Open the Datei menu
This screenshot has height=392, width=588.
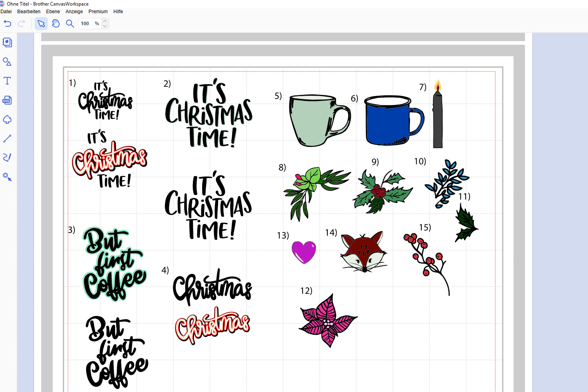pos(6,12)
